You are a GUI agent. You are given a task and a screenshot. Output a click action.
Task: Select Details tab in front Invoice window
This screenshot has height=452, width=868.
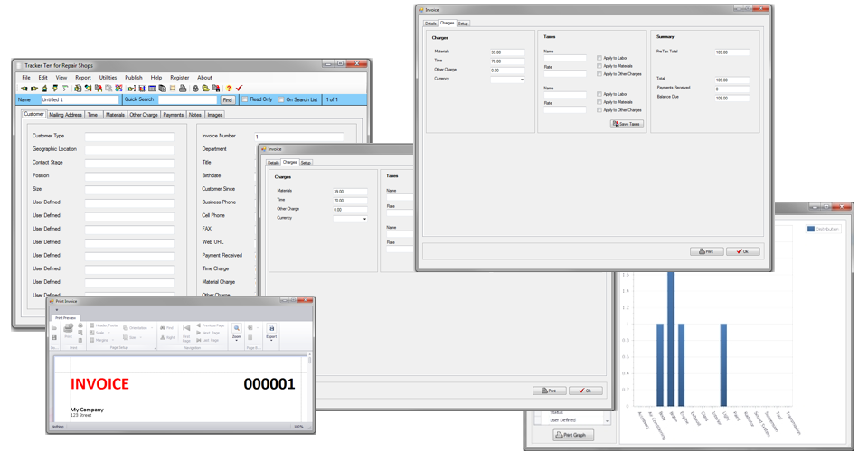coord(430,24)
